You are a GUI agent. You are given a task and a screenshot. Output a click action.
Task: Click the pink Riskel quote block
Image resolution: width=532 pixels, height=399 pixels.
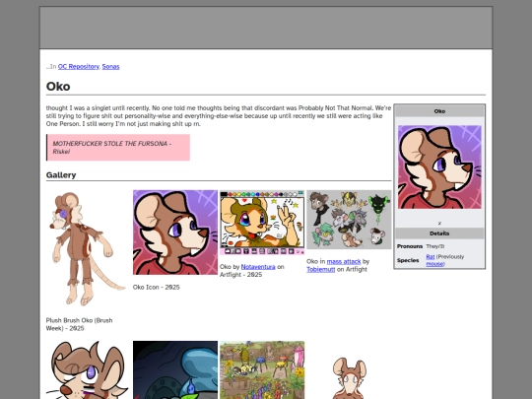click(118, 147)
